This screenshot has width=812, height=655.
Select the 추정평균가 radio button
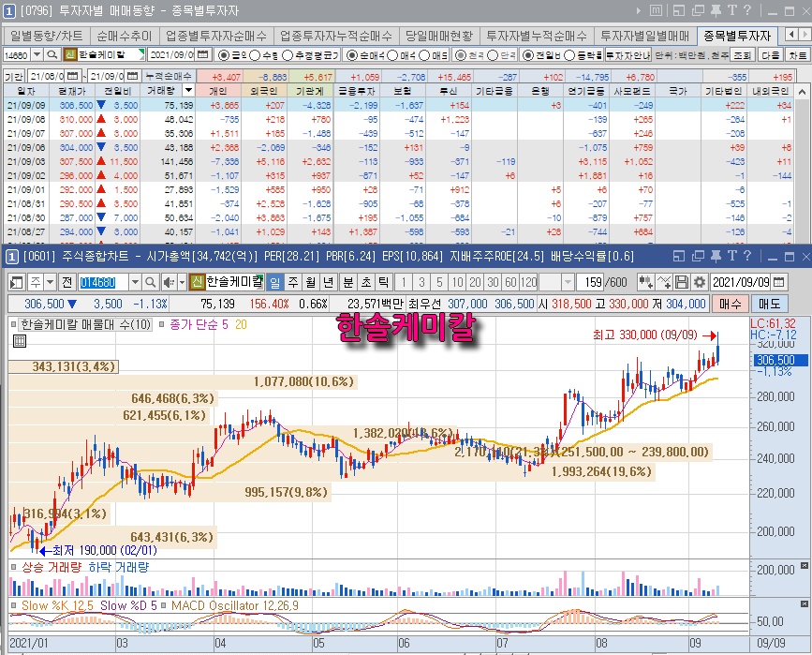click(x=288, y=55)
